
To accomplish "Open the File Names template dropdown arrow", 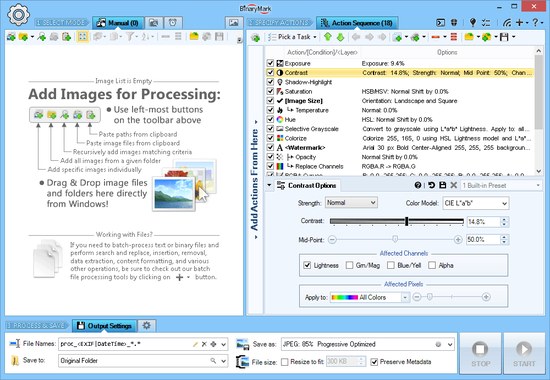I will pyautogui.click(x=223, y=344).
